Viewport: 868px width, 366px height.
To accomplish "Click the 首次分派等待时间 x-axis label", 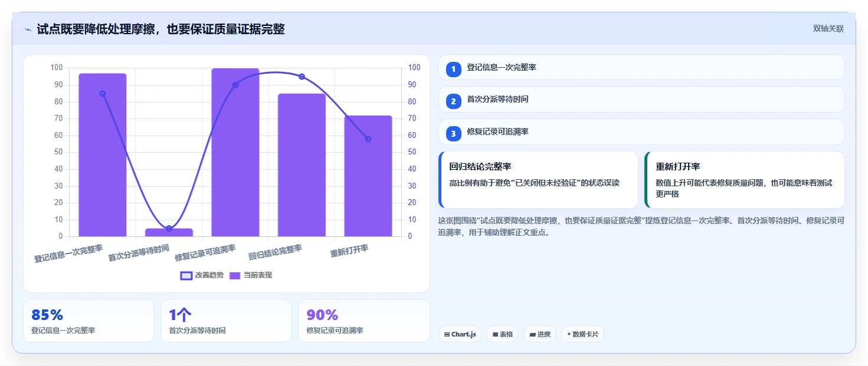I will coord(139,253).
